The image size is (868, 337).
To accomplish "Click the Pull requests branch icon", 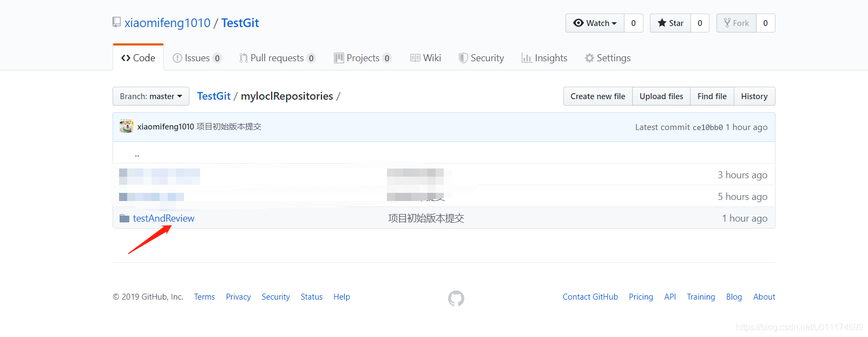I will (x=244, y=58).
